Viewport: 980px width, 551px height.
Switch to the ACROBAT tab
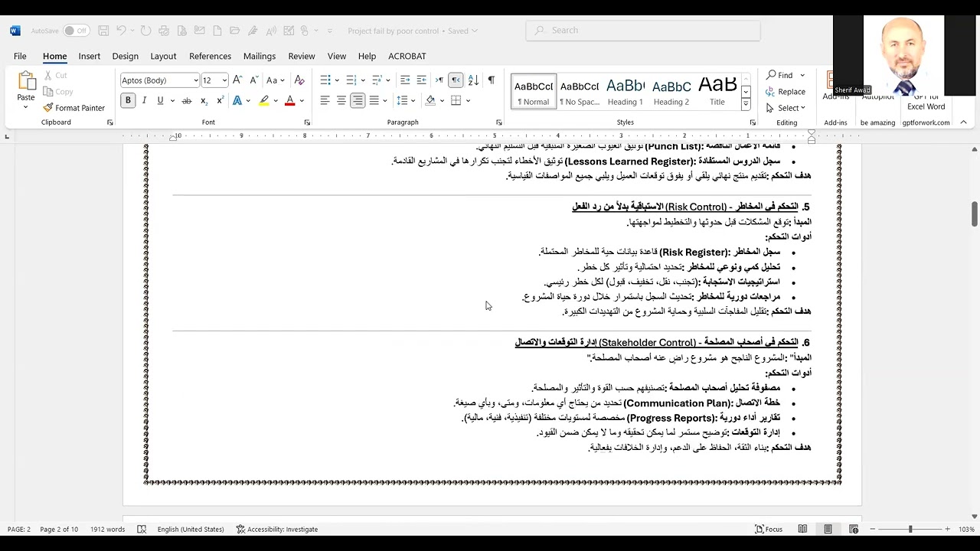click(407, 56)
